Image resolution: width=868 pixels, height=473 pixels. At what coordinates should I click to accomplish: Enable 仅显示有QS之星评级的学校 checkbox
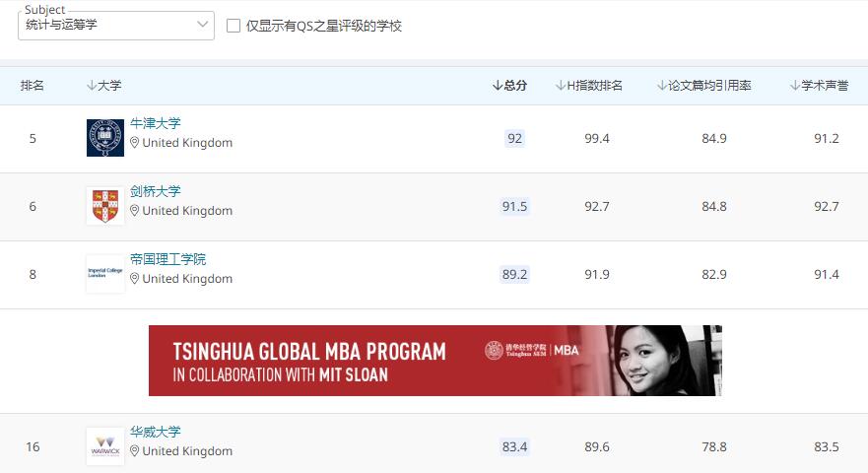coord(234,26)
